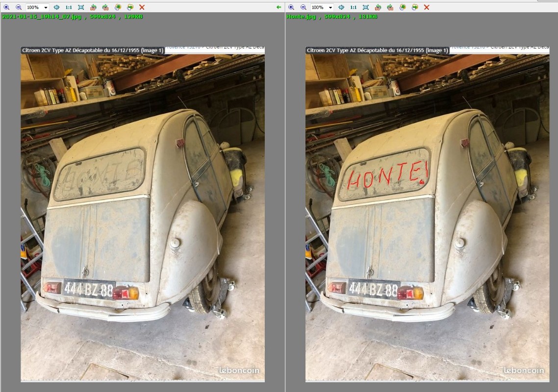Open the left pane zoom percentage dropdown
Image resolution: width=558 pixels, height=392 pixels.
pos(46,7)
